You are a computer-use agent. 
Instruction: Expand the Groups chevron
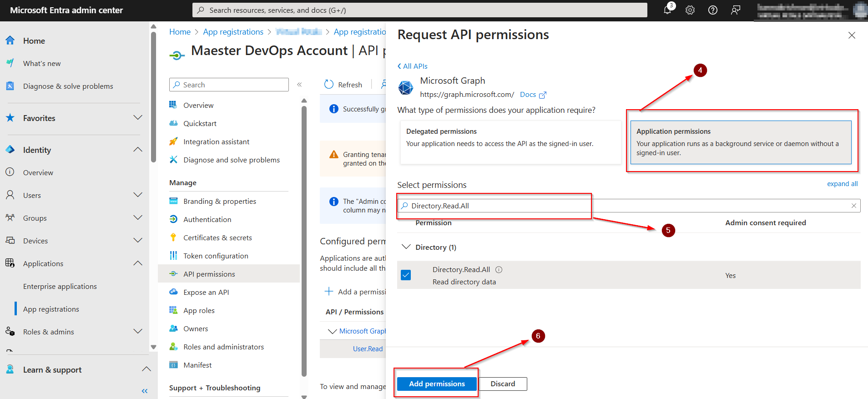coord(138,218)
